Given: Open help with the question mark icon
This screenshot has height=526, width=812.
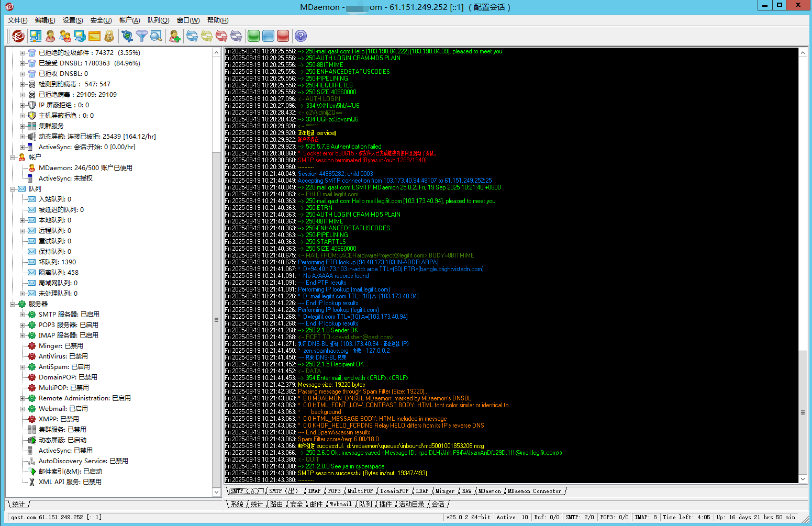Looking at the screenshot, I should pyautogui.click(x=301, y=36).
